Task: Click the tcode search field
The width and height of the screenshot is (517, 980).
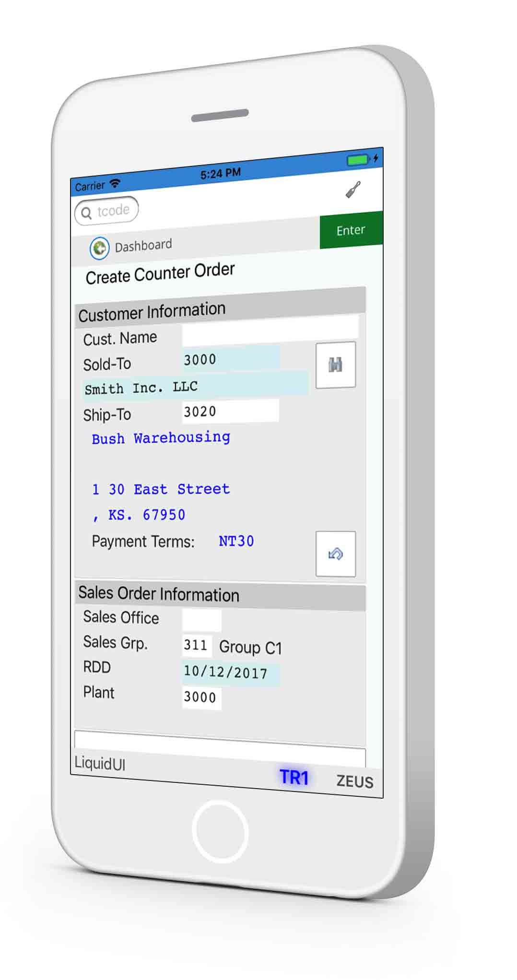Action: pyautogui.click(x=113, y=211)
